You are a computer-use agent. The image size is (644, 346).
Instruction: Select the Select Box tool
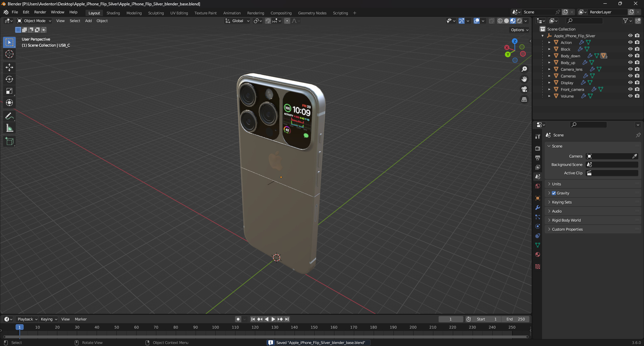pyautogui.click(x=9, y=43)
